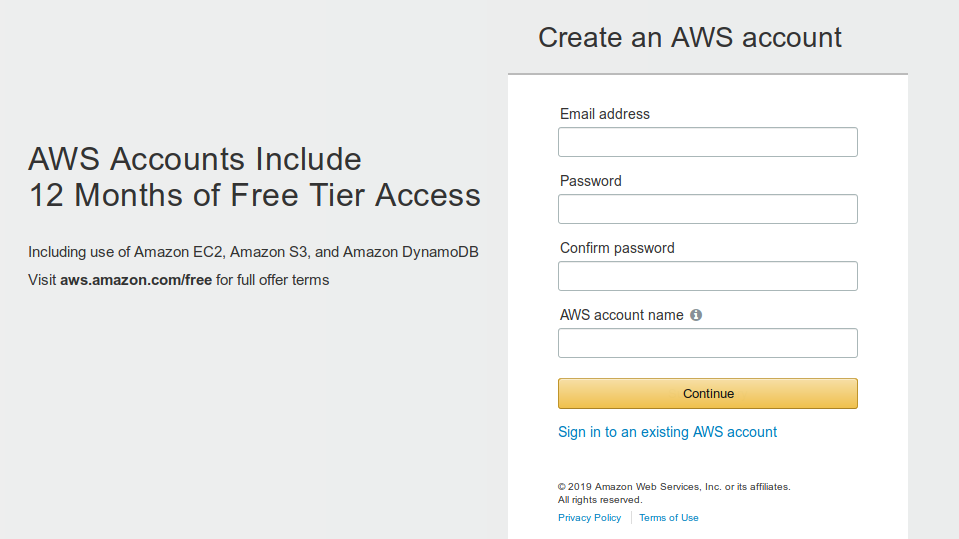Click the Create an AWS account heading

(x=690, y=37)
